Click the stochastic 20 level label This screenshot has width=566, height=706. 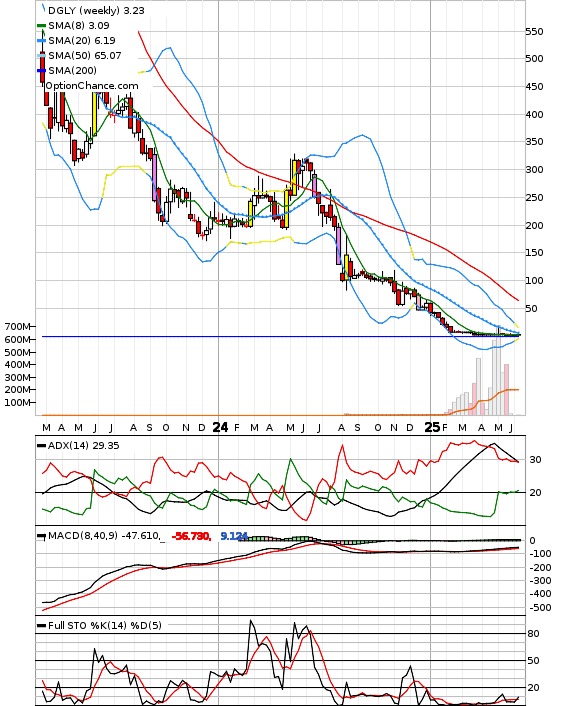(534, 688)
